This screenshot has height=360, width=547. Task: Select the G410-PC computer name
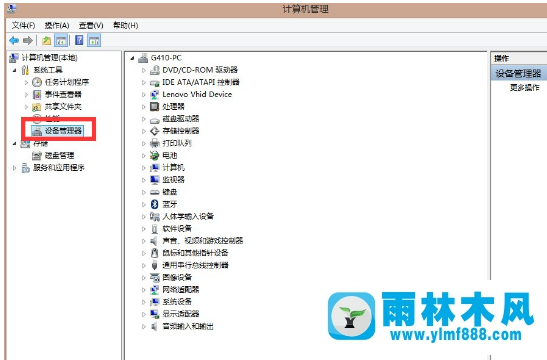pyautogui.click(x=166, y=58)
